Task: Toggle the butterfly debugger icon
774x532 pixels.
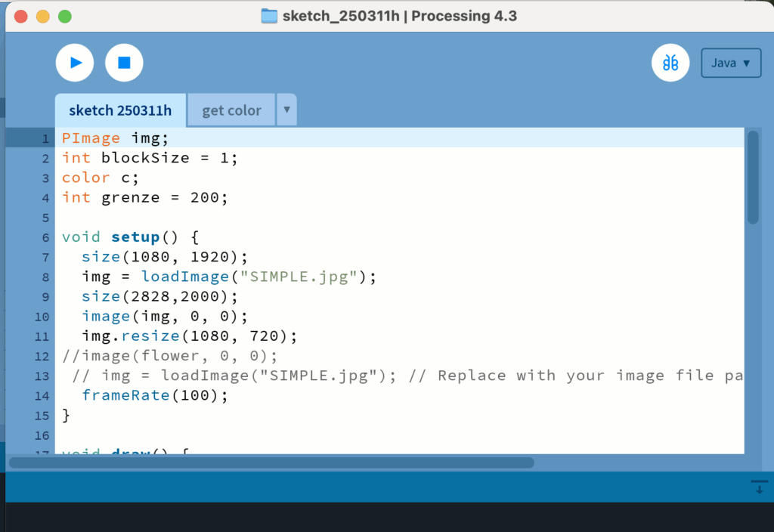Action: point(670,63)
